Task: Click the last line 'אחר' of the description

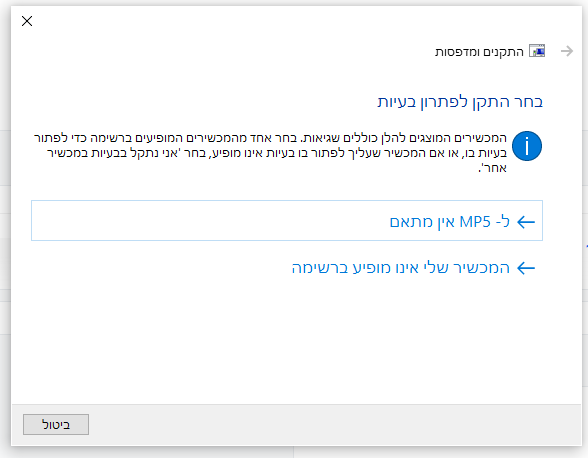Action: click(x=492, y=168)
